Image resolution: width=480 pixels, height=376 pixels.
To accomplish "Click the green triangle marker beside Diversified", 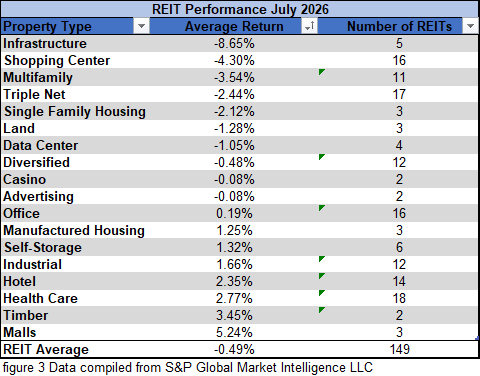I will pyautogui.click(x=321, y=157).
